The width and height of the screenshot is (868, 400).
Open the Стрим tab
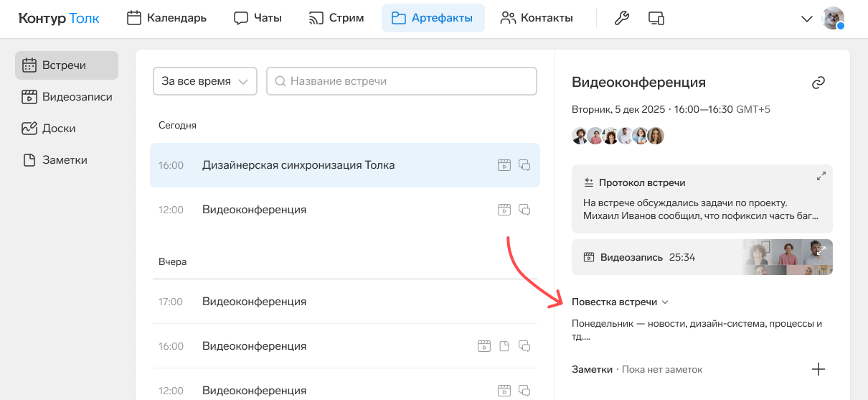(336, 18)
